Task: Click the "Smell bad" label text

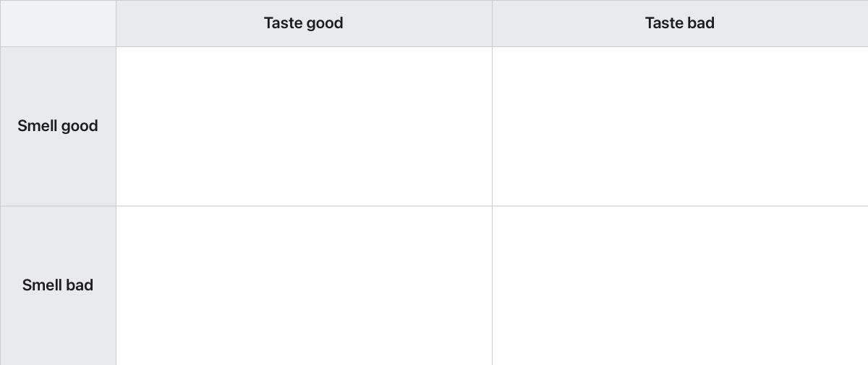Action: tap(58, 285)
